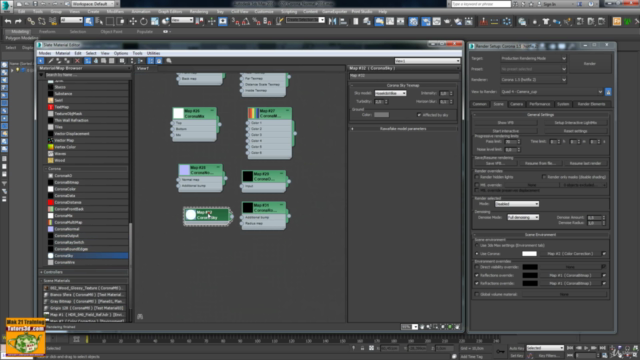Viewport: 640px width, 360px height.
Task: Open Modes menu in Slate Material Editor
Action: (45, 53)
